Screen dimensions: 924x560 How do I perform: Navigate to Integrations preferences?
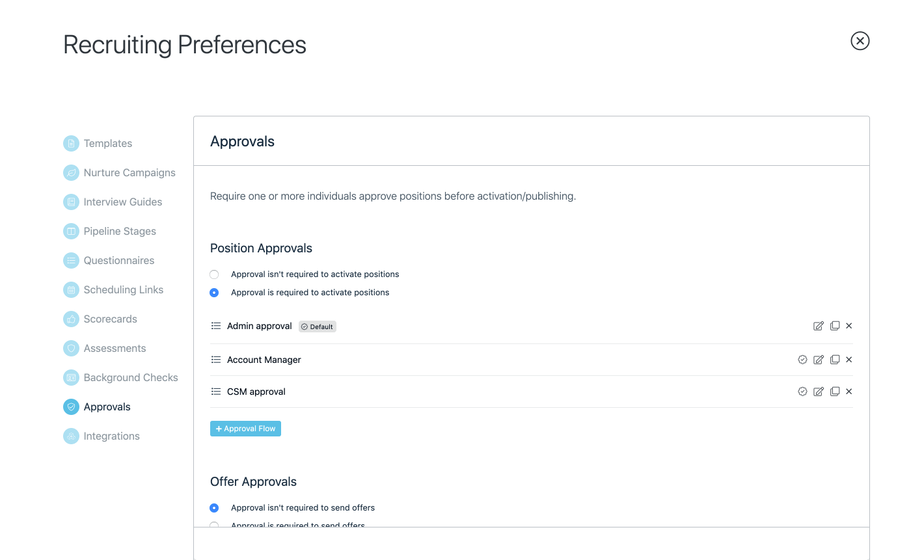(x=111, y=436)
